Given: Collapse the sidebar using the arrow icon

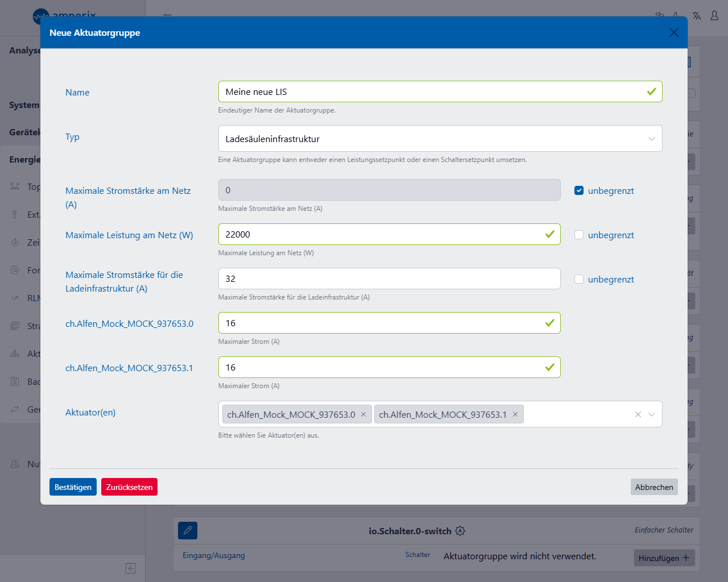Looking at the screenshot, I should point(130,568).
